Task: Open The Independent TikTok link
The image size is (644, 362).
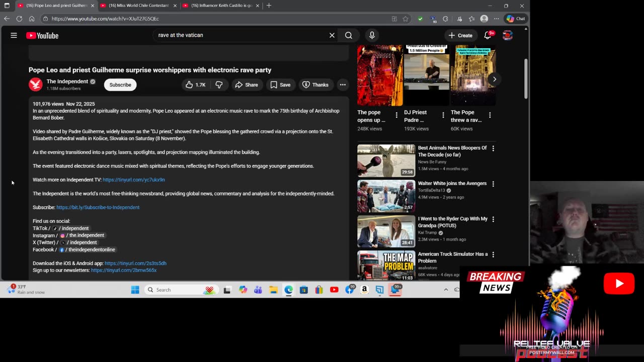Action: coord(70,228)
